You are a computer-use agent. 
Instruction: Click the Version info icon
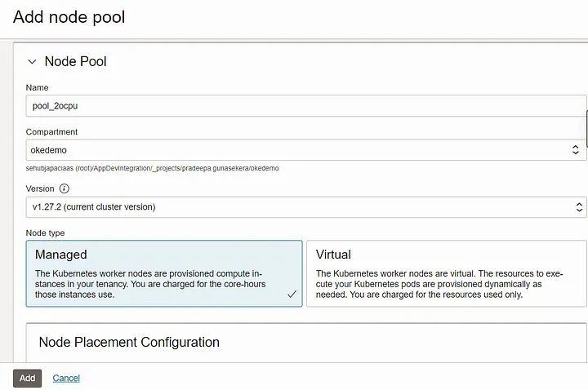point(65,188)
